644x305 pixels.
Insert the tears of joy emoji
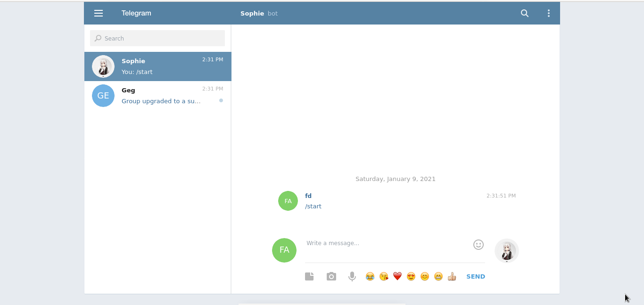(x=370, y=277)
